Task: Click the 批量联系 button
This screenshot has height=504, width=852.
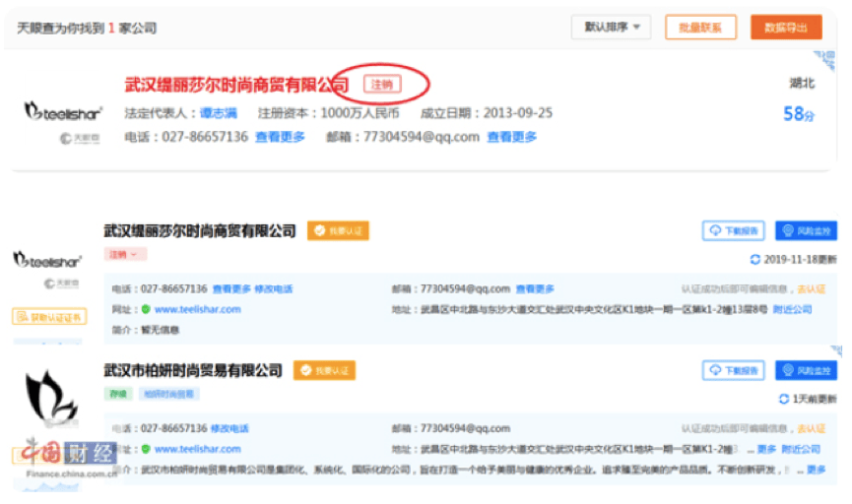Action: coord(700,28)
